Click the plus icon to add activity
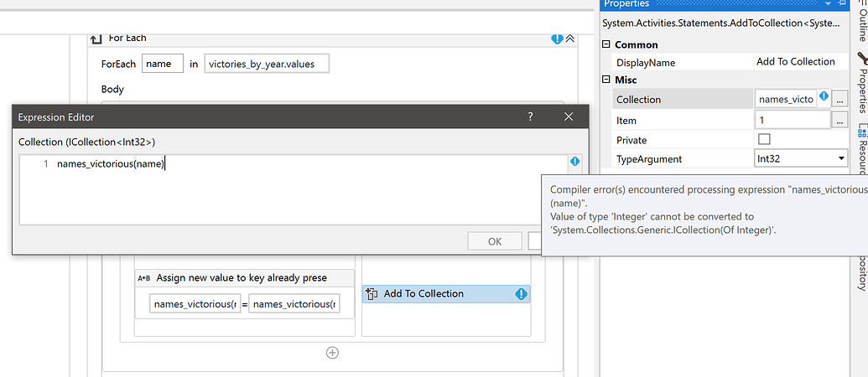The height and width of the screenshot is (377, 868). tap(332, 353)
